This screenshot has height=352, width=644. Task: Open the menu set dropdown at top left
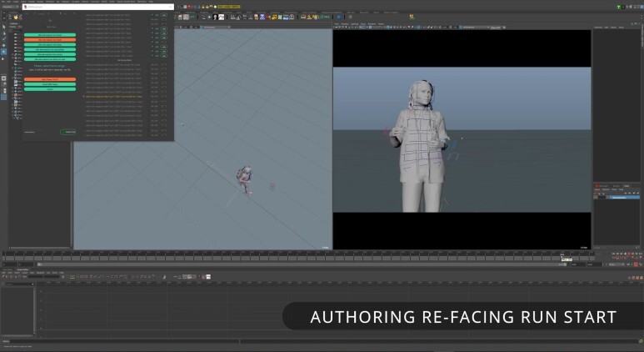[10, 7]
